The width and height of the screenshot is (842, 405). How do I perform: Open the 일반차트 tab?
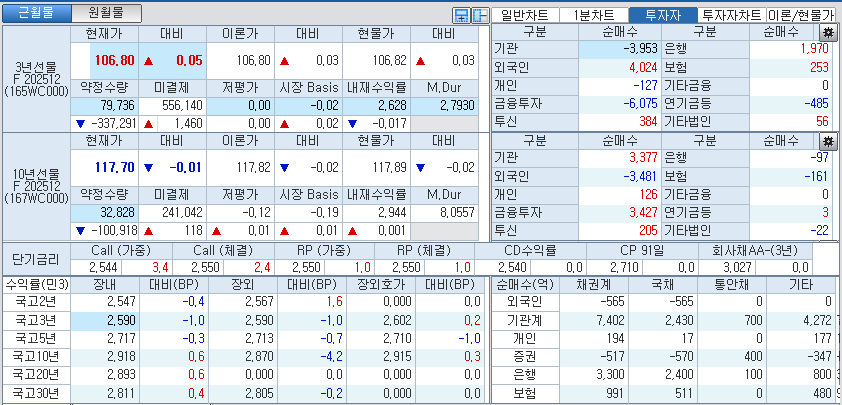coord(525,15)
